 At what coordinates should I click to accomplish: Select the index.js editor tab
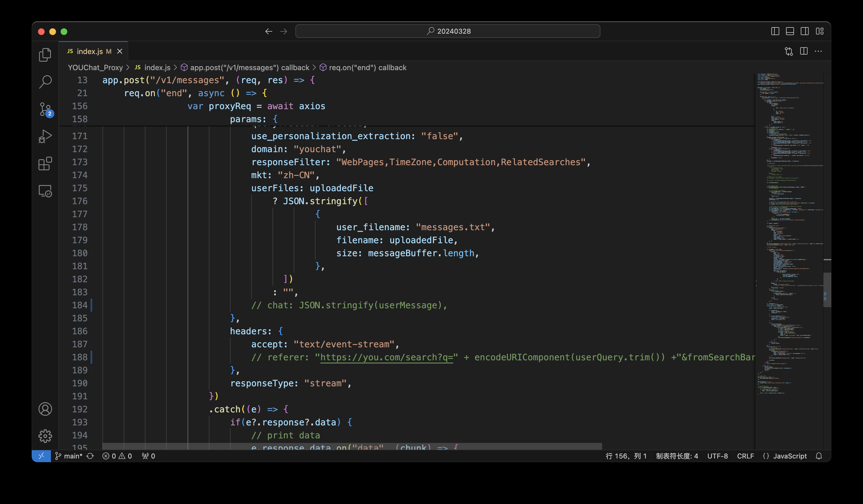pyautogui.click(x=90, y=51)
